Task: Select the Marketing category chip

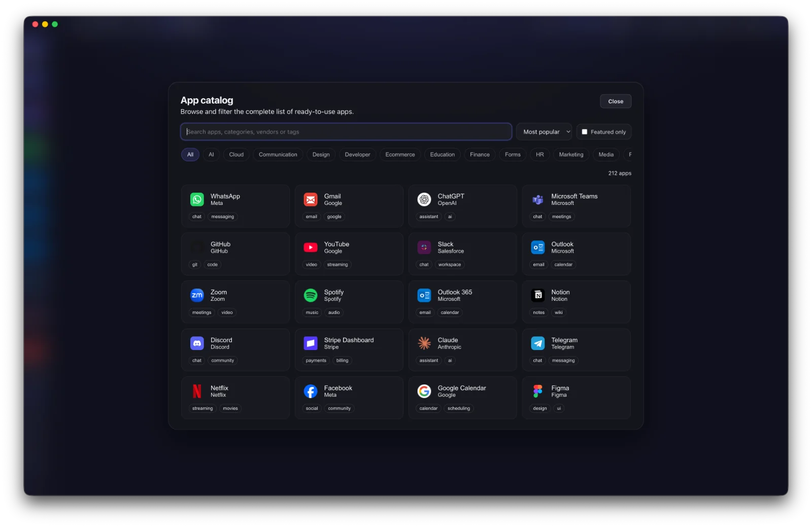Action: click(571, 155)
